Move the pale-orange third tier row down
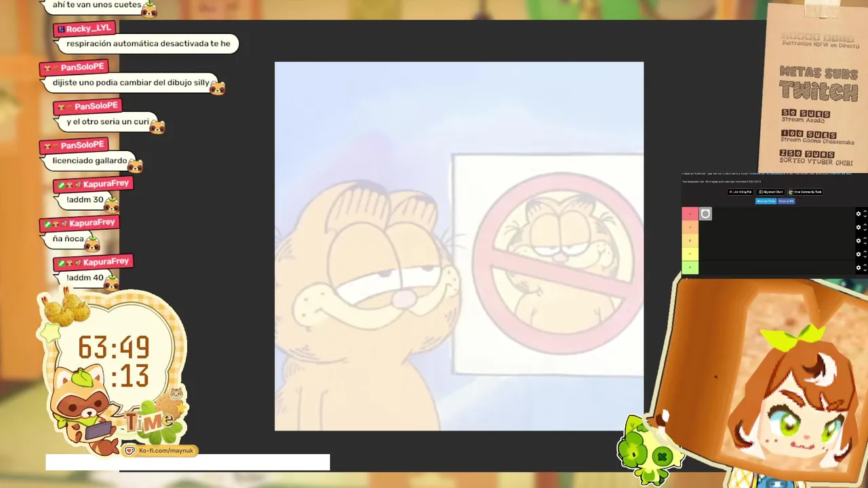This screenshot has width=868, height=488. (865, 243)
